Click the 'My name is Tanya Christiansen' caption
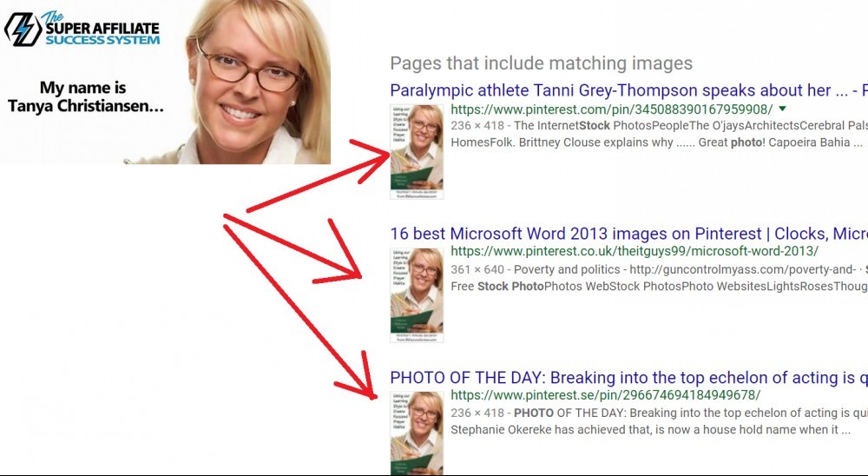Viewport: 868px width, 476px height. tap(85, 96)
